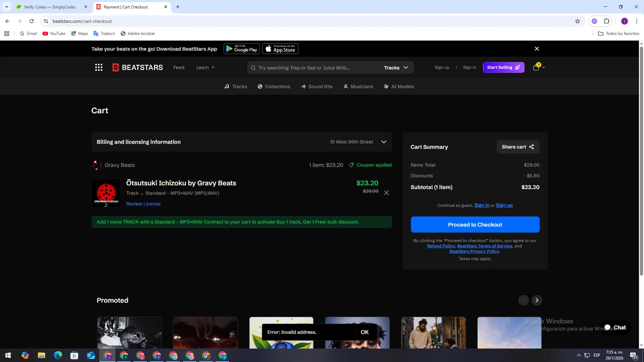Image resolution: width=644 pixels, height=362 pixels.
Task: Remove Ōtsutsuki Ichizoku track from cart
Action: click(x=386, y=193)
